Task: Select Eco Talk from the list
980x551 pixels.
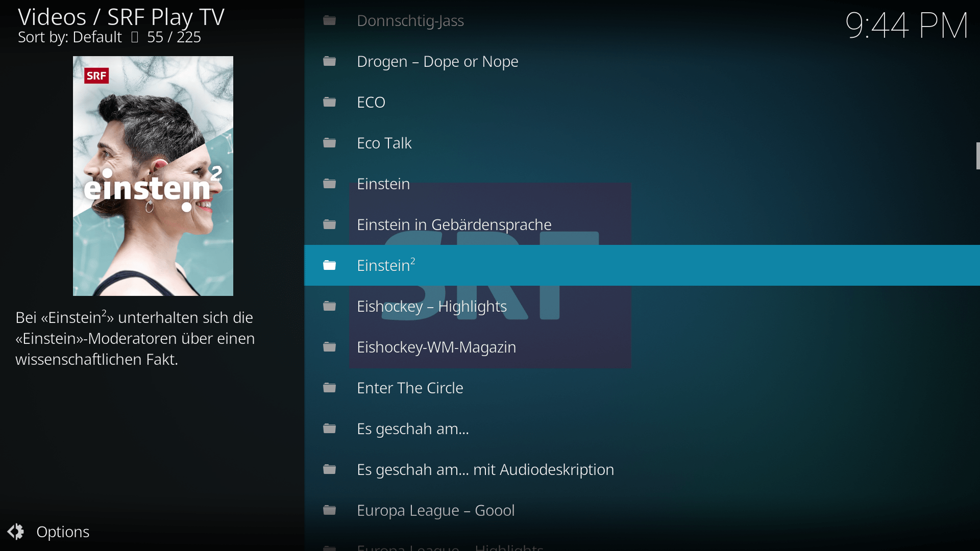Action: pos(384,143)
